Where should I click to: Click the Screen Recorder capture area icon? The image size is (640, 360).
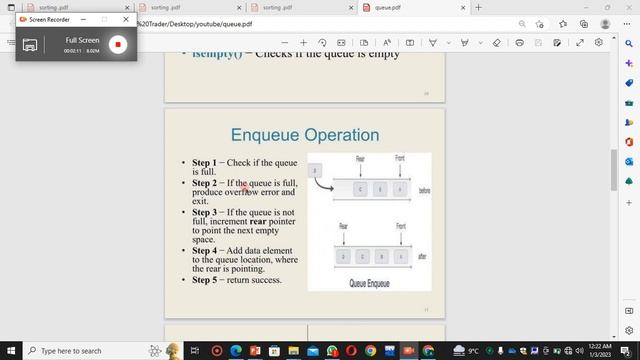click(x=30, y=44)
